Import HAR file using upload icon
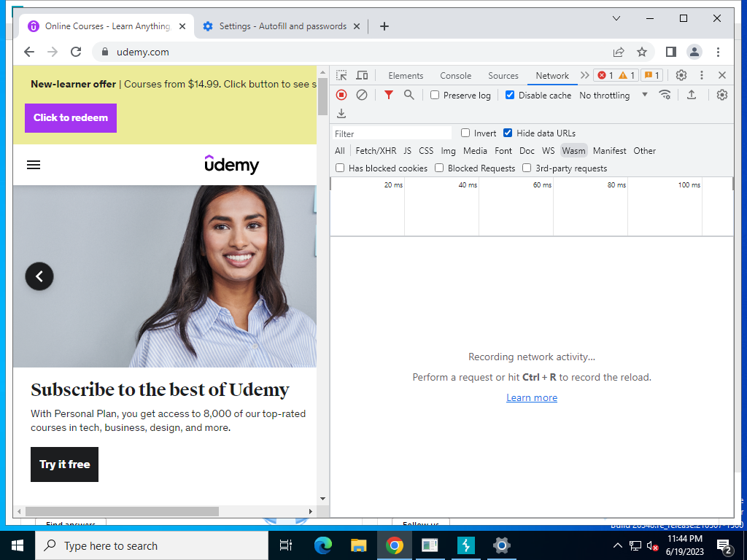 pyautogui.click(x=692, y=95)
